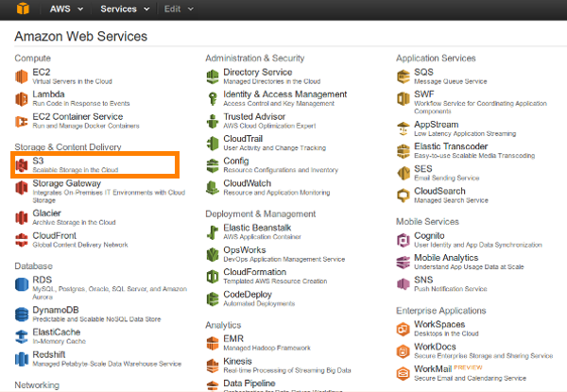567x392 pixels.
Task: Open the AWS dropdown menu
Action: 66,9
